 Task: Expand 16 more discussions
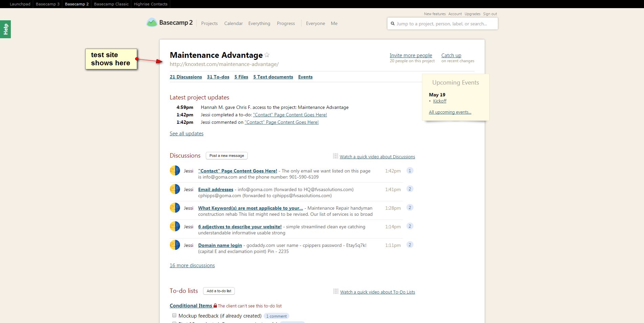point(192,266)
